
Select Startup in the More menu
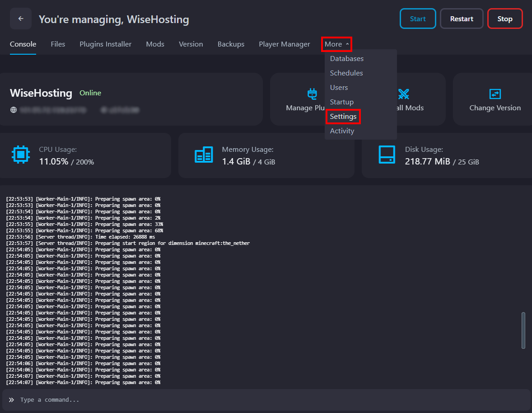(341, 102)
